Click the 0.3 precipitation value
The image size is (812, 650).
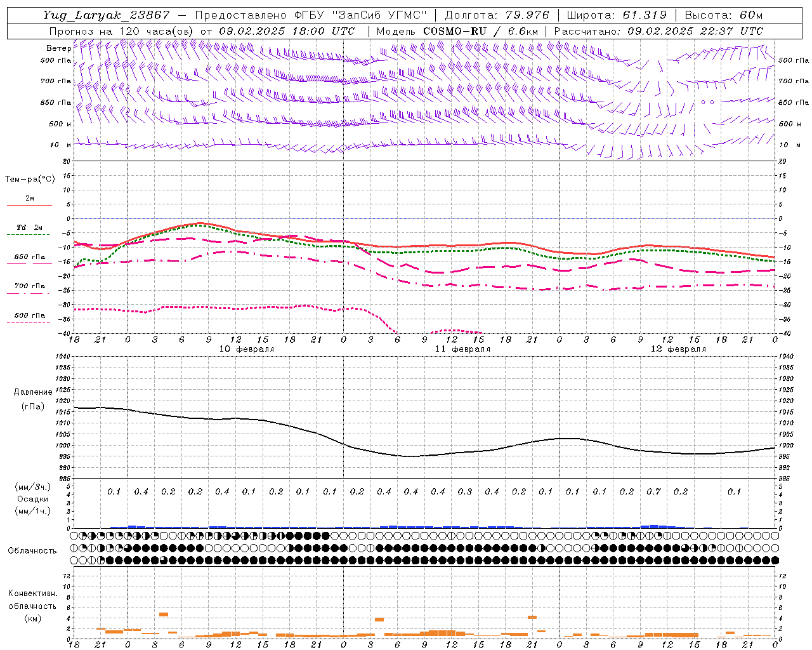click(x=465, y=491)
